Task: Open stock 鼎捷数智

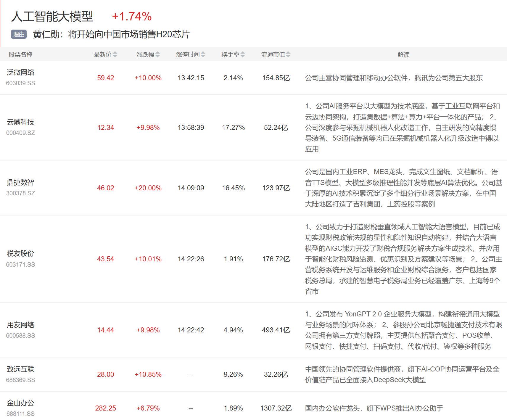Action: point(20,182)
